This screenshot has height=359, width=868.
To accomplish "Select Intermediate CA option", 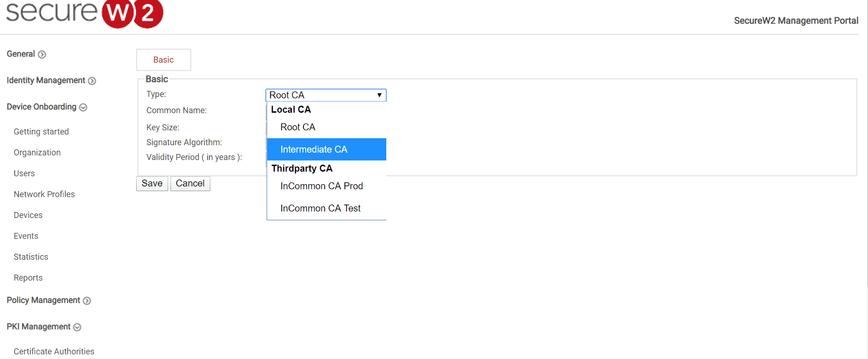I will click(x=314, y=149).
